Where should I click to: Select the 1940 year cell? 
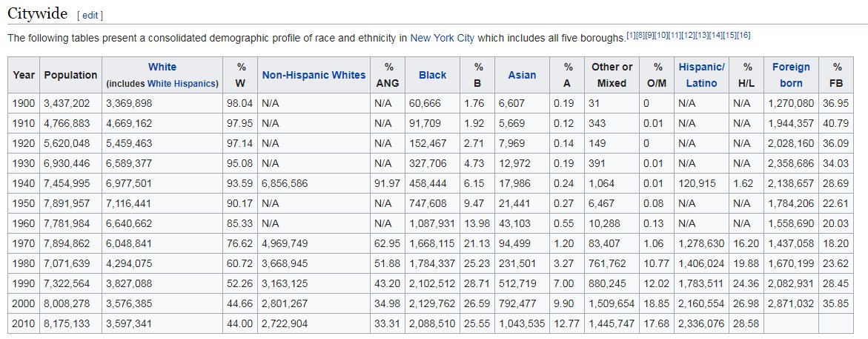tap(24, 182)
